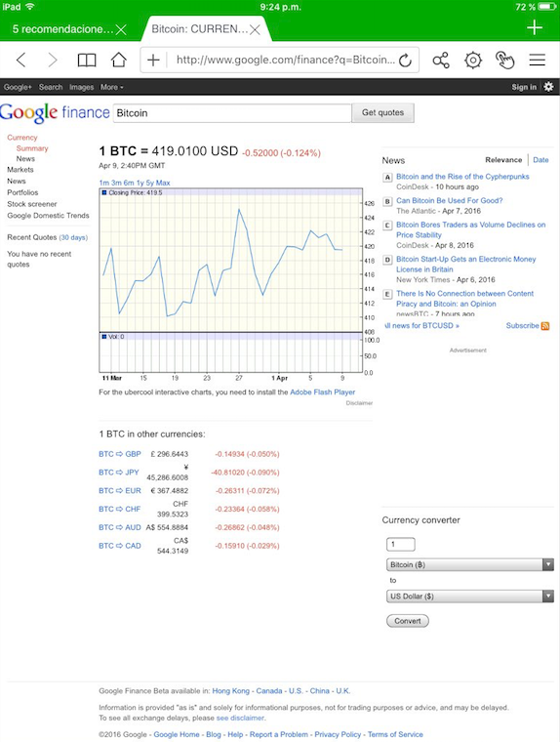Open the '30 days' recent quotes link
Viewport: 560px width, 742px height.
tap(73, 237)
